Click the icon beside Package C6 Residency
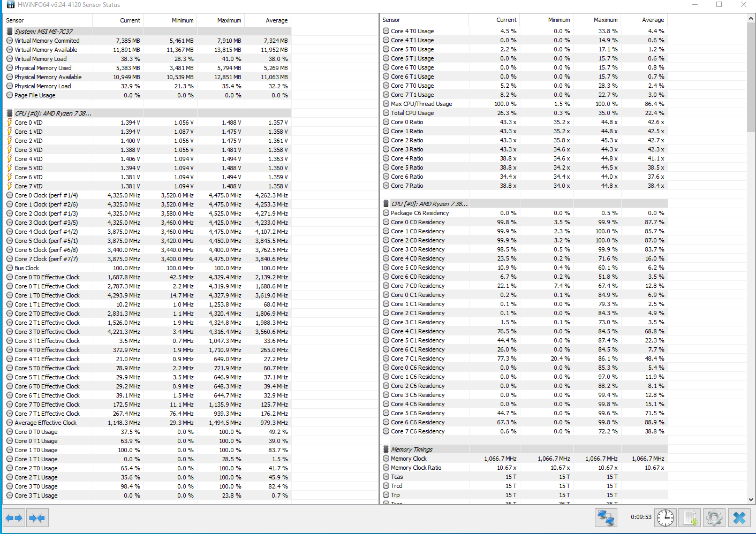 click(x=386, y=213)
